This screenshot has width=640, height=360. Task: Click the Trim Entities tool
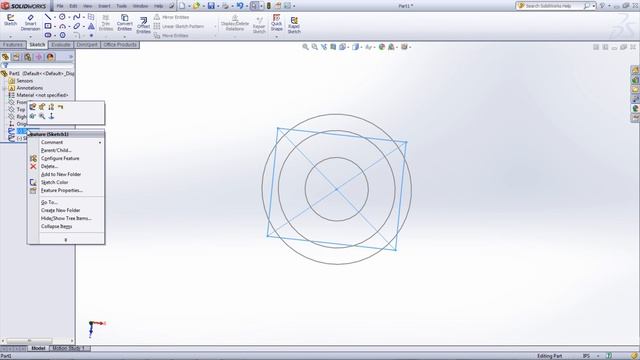pos(105,23)
